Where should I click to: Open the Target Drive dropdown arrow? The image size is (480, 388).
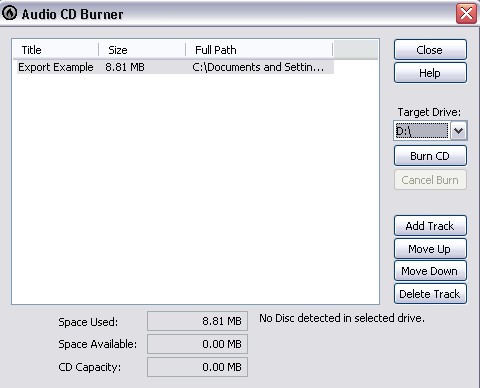[458, 131]
